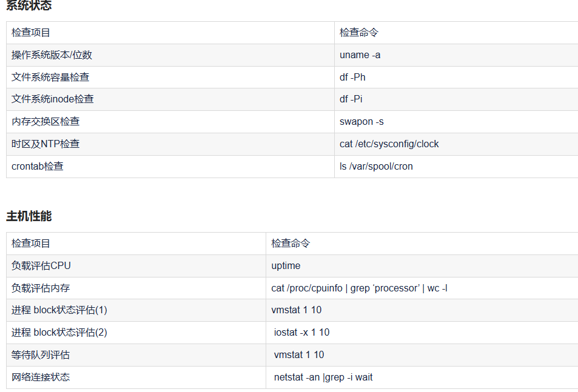Click the crontab检查 row label
This screenshot has height=392, width=578.
tap(38, 166)
